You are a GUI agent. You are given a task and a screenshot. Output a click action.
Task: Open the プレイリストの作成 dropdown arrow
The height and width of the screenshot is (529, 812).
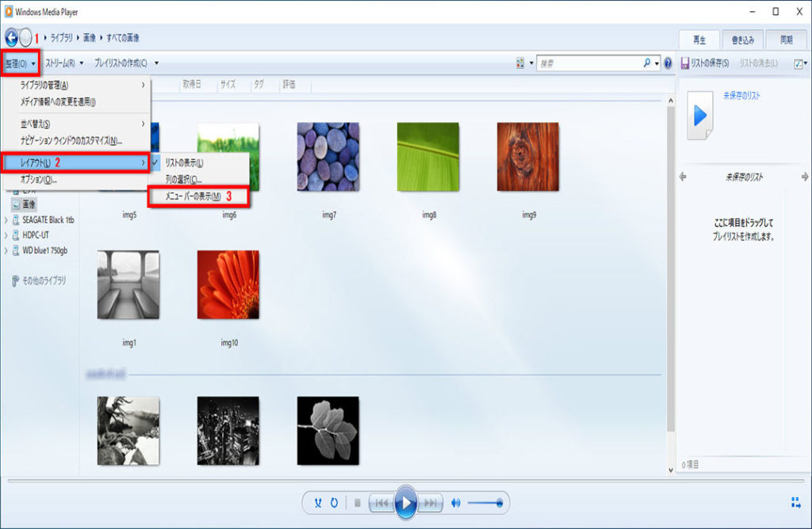point(157,63)
